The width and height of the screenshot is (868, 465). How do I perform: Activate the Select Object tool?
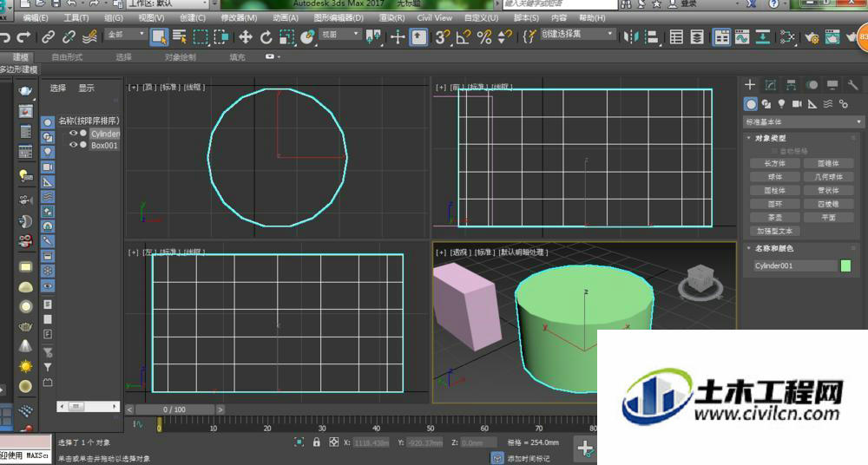point(159,37)
